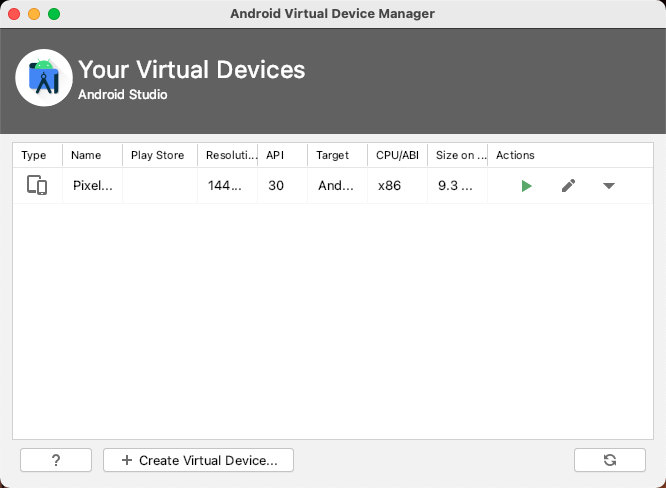Select the '9.3 ...' size cell
The width and height of the screenshot is (666, 488).
457,186
